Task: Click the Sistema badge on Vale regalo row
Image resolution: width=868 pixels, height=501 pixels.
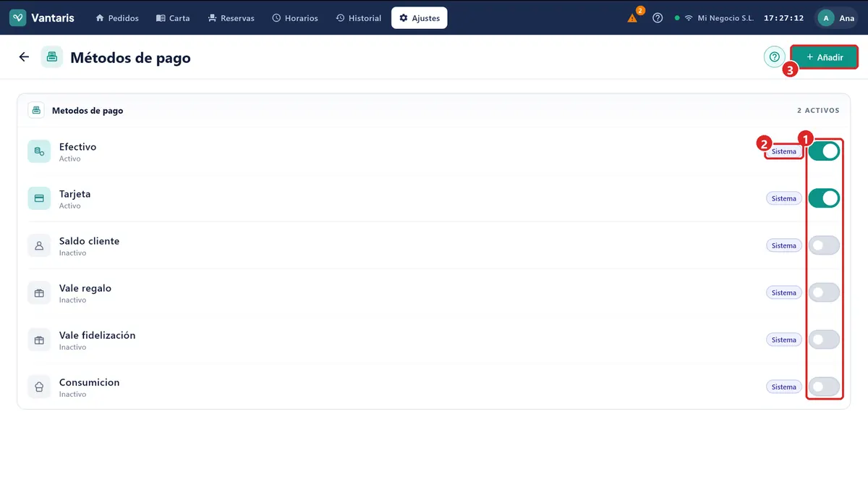Action: click(784, 292)
